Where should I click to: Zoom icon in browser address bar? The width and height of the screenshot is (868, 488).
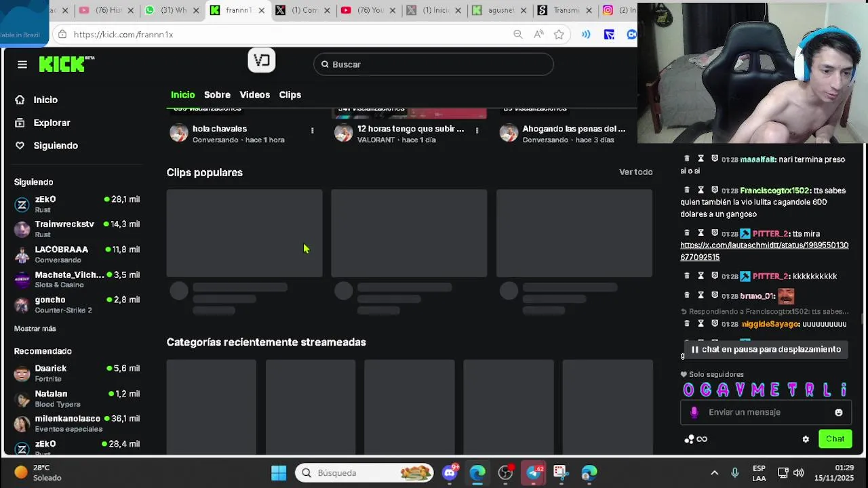tap(518, 35)
